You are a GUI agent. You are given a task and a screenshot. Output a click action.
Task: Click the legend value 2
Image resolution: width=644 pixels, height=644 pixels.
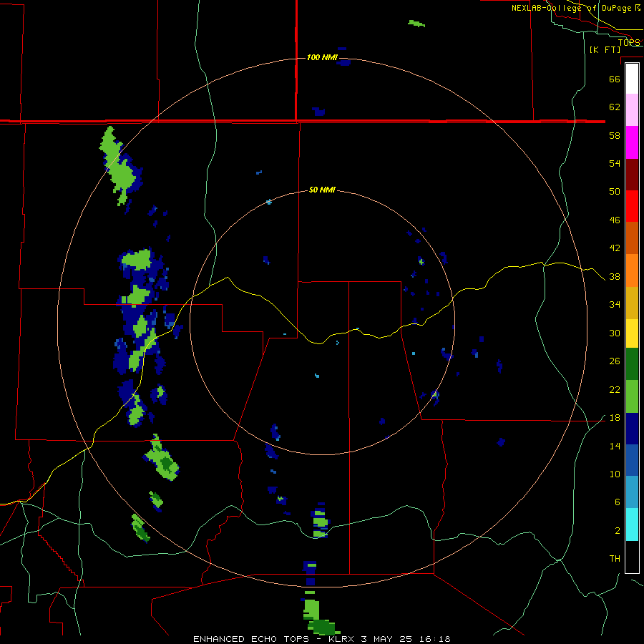pos(618,531)
